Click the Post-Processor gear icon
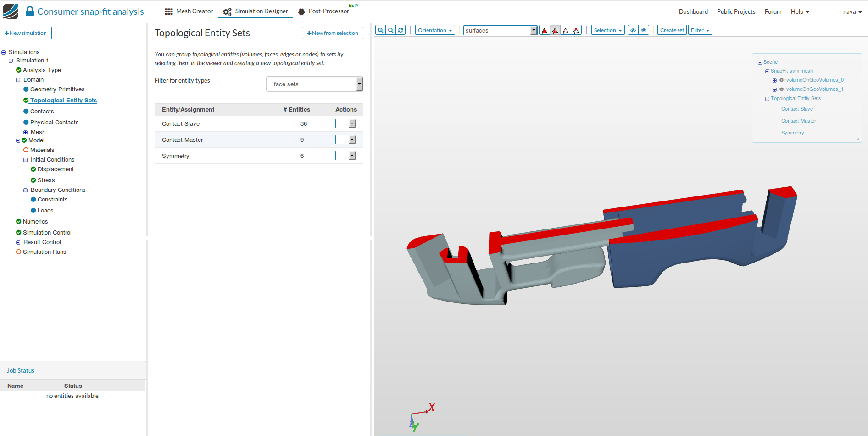The width and height of the screenshot is (868, 436). point(301,11)
